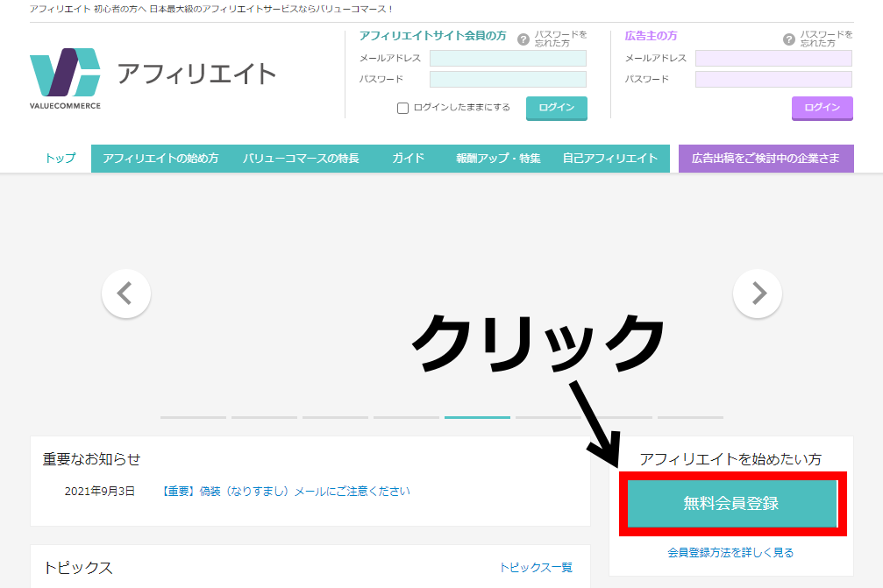Go to previous carousel slide
883x588 pixels.
click(x=126, y=294)
